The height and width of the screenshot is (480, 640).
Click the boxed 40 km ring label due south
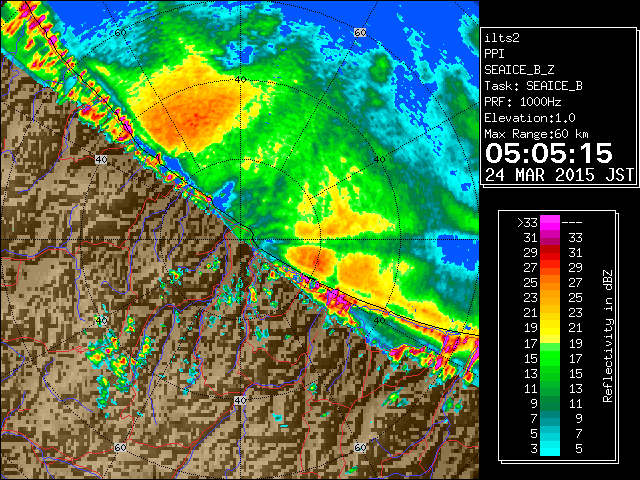tap(240, 400)
